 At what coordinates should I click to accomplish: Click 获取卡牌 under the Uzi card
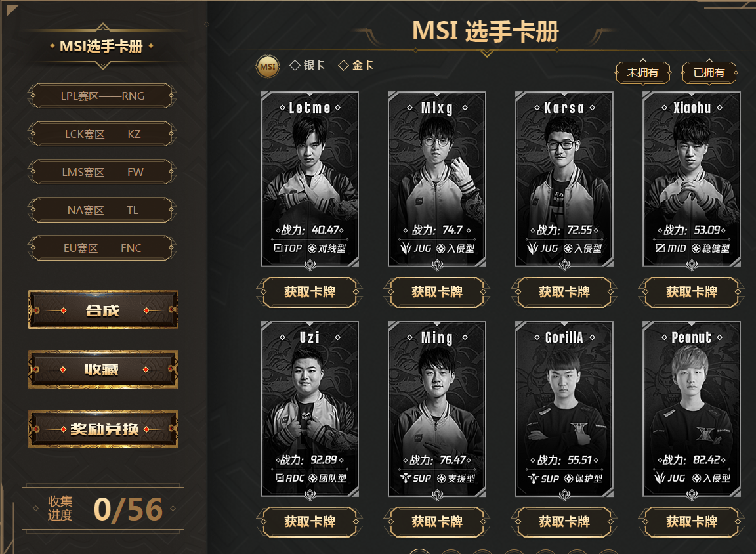point(310,522)
